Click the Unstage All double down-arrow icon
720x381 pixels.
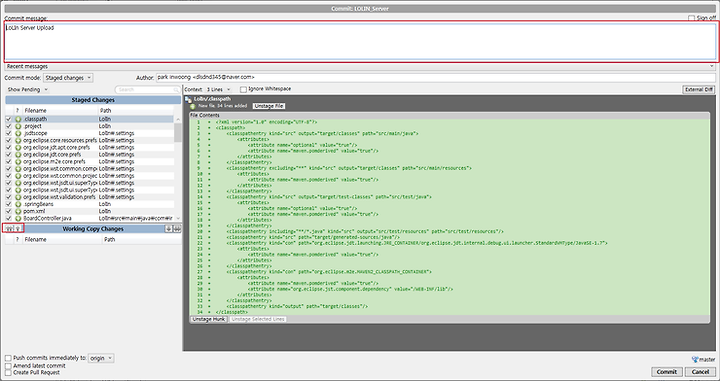click(x=177, y=229)
